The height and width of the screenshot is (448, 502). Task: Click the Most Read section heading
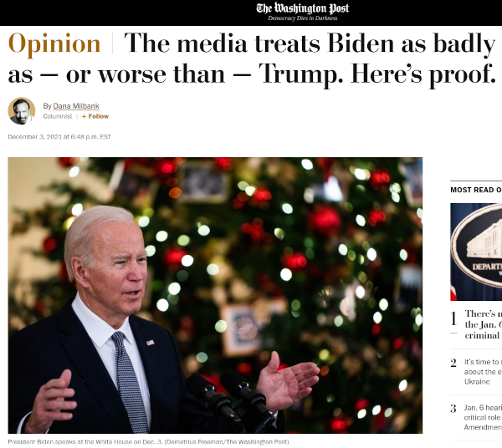point(476,190)
